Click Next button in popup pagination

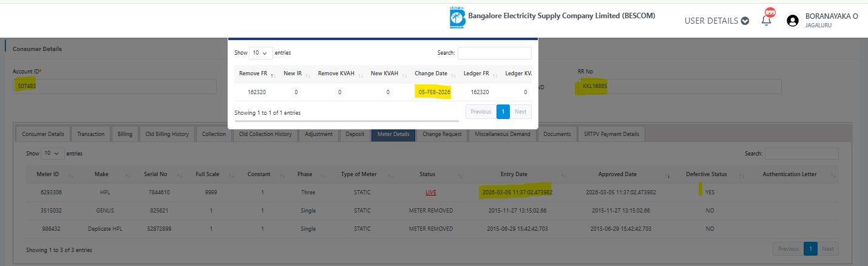tap(521, 112)
